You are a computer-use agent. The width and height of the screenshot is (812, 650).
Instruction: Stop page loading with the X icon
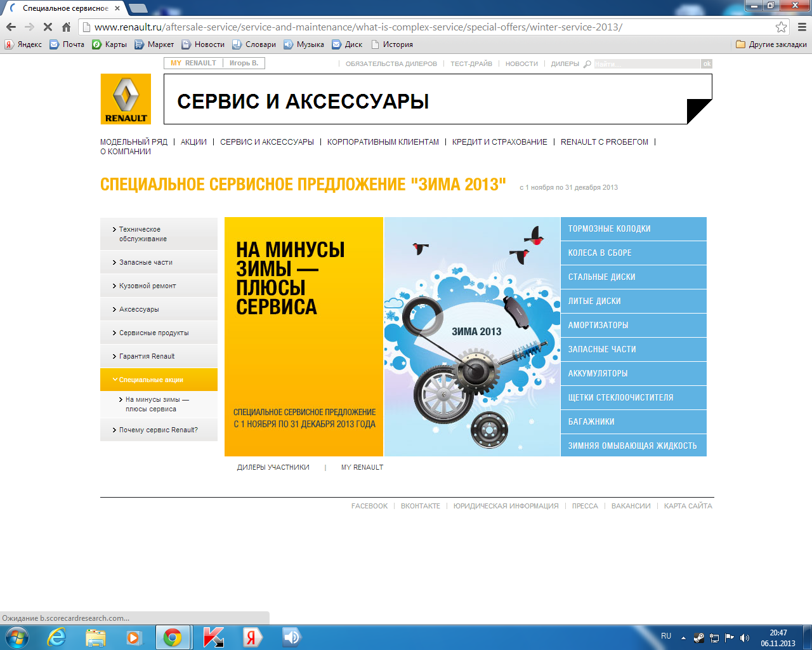tap(48, 27)
